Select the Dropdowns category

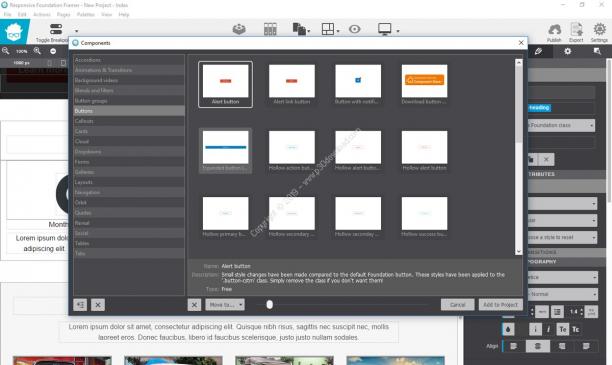pos(129,151)
